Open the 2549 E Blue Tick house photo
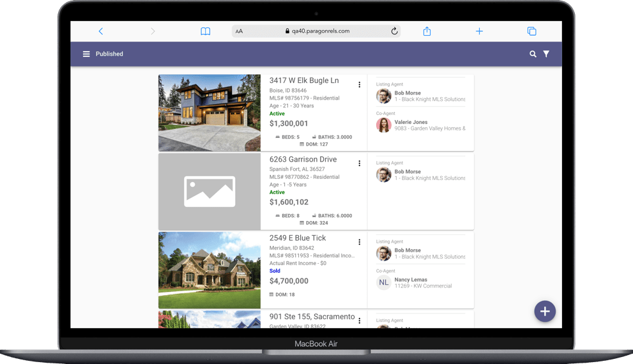633x364 pixels. 210,270
